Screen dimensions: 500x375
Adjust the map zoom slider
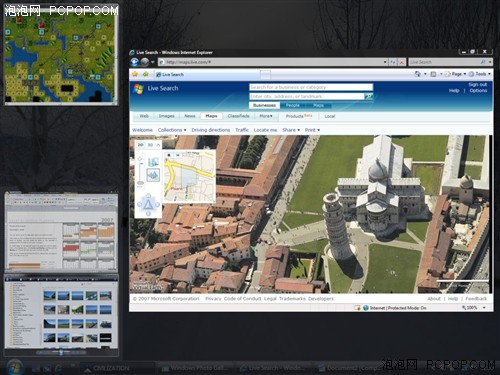pyautogui.click(x=140, y=172)
